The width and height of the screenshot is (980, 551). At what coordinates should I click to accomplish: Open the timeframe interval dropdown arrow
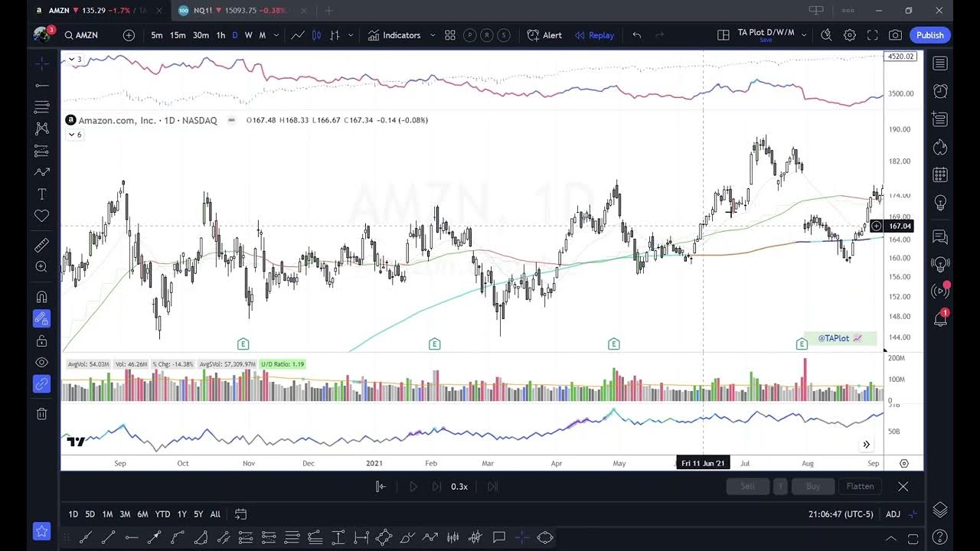(x=276, y=35)
